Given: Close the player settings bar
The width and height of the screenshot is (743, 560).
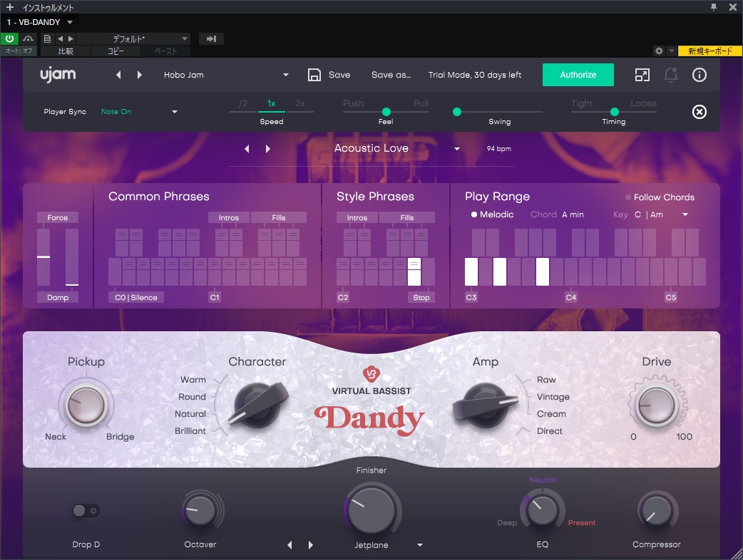Looking at the screenshot, I should click(700, 112).
